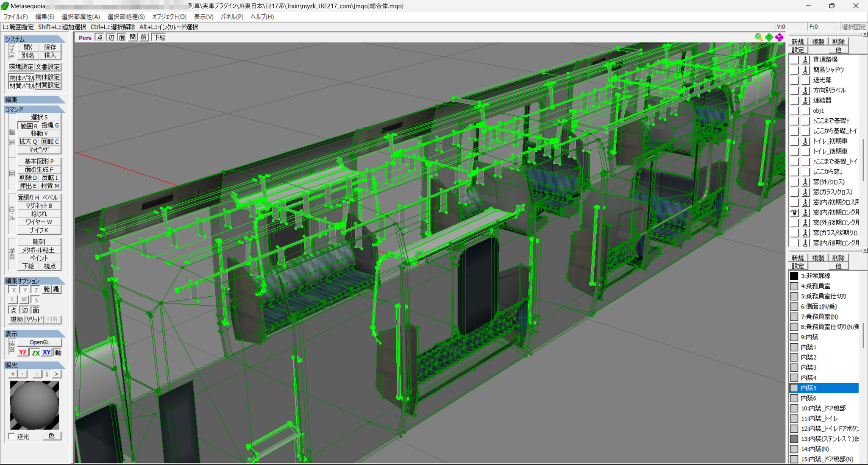The height and width of the screenshot is (465, 868).
Task: Toggle the 面 face display button in viewport bar
Action: pyautogui.click(x=122, y=37)
